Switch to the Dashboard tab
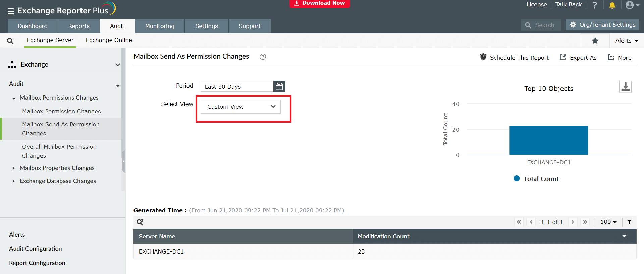The width and height of the screenshot is (644, 280). pos(33,26)
